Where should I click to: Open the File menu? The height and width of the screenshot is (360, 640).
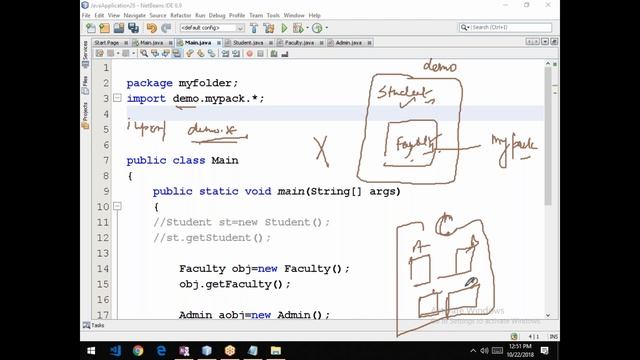(86, 15)
